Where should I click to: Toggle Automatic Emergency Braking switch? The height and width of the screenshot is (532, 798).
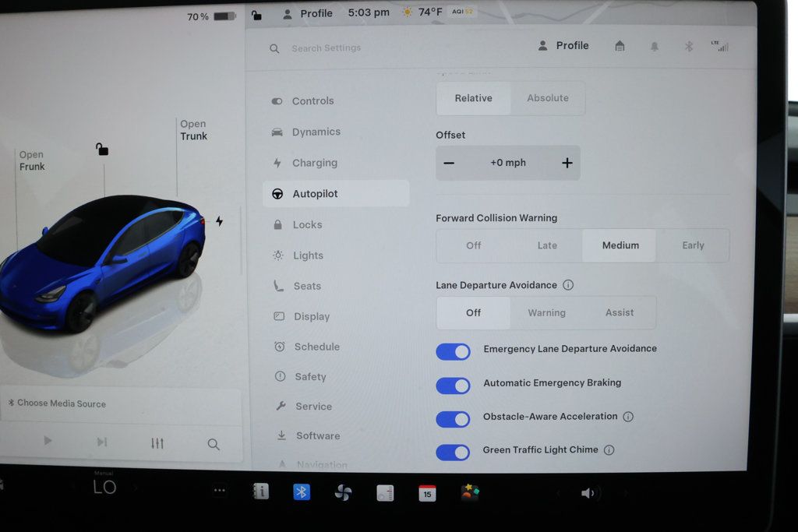click(x=453, y=386)
